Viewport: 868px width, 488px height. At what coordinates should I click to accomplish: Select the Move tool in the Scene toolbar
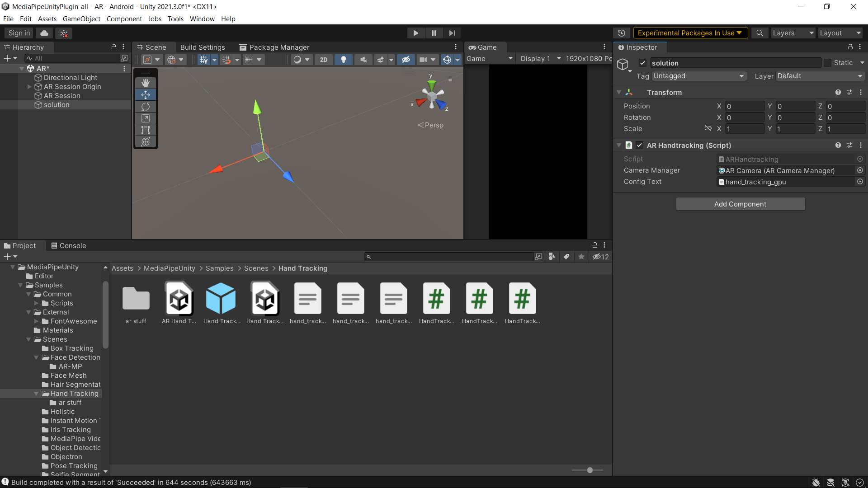click(x=146, y=94)
